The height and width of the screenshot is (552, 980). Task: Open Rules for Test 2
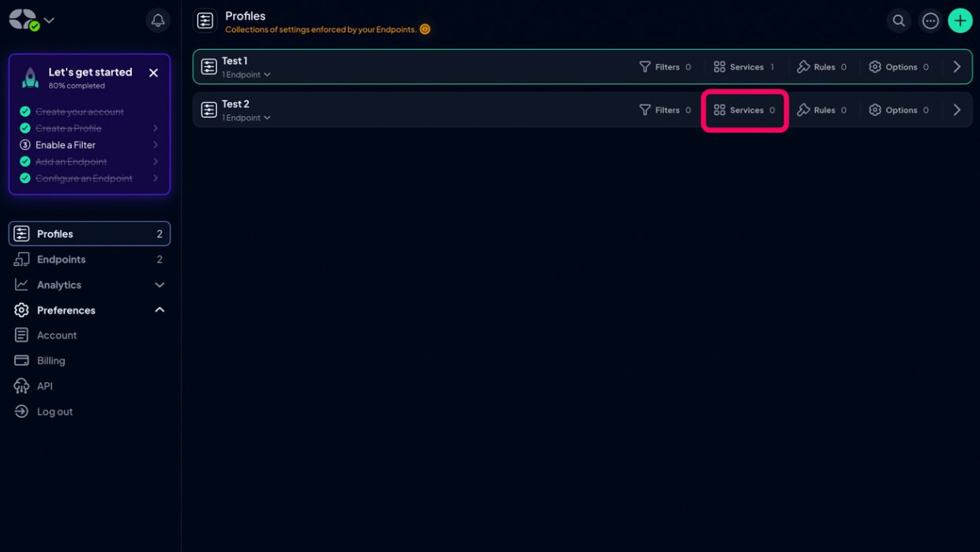822,110
